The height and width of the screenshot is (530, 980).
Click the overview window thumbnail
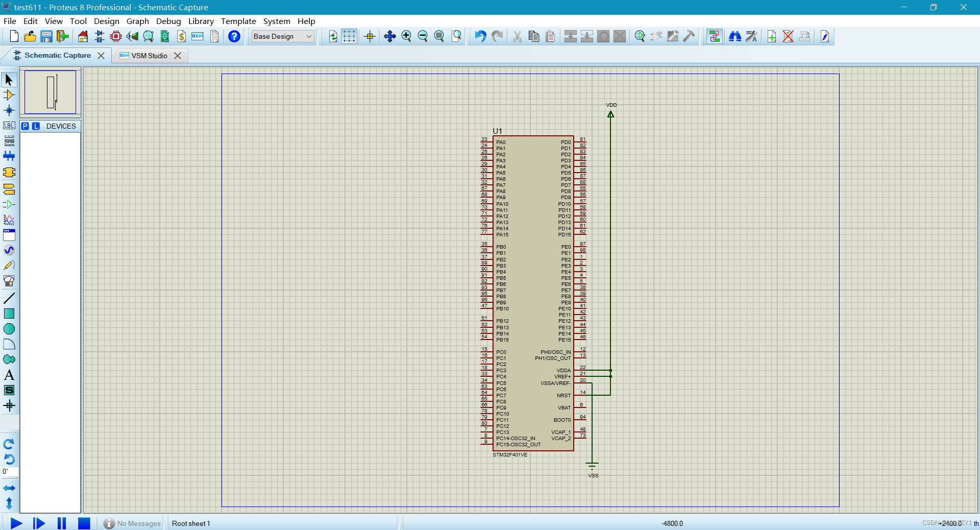[51, 92]
